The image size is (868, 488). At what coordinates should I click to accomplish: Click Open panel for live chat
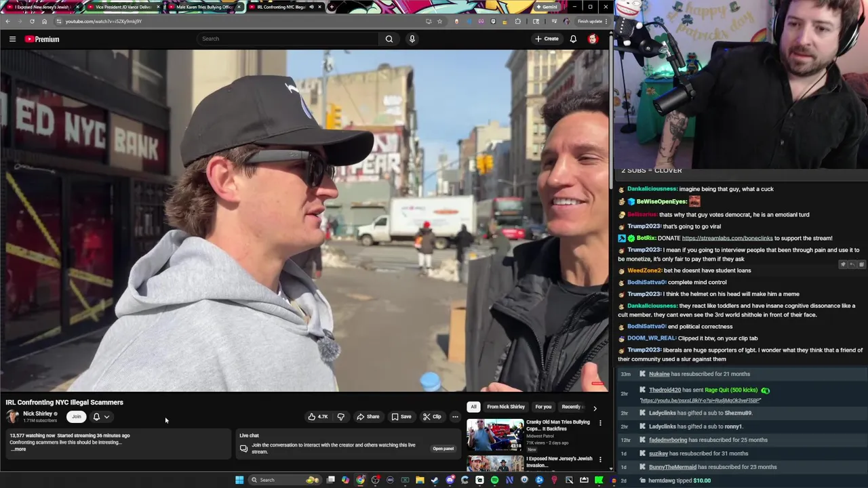coord(443,449)
